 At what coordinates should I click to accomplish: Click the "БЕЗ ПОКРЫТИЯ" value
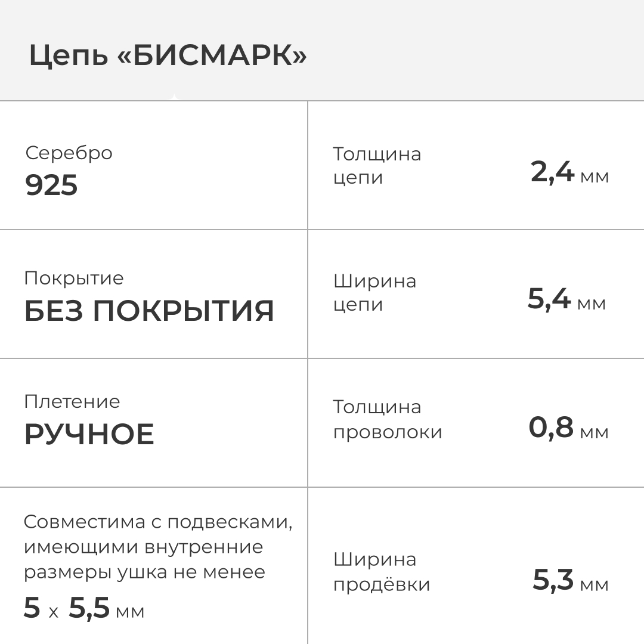pos(149,311)
